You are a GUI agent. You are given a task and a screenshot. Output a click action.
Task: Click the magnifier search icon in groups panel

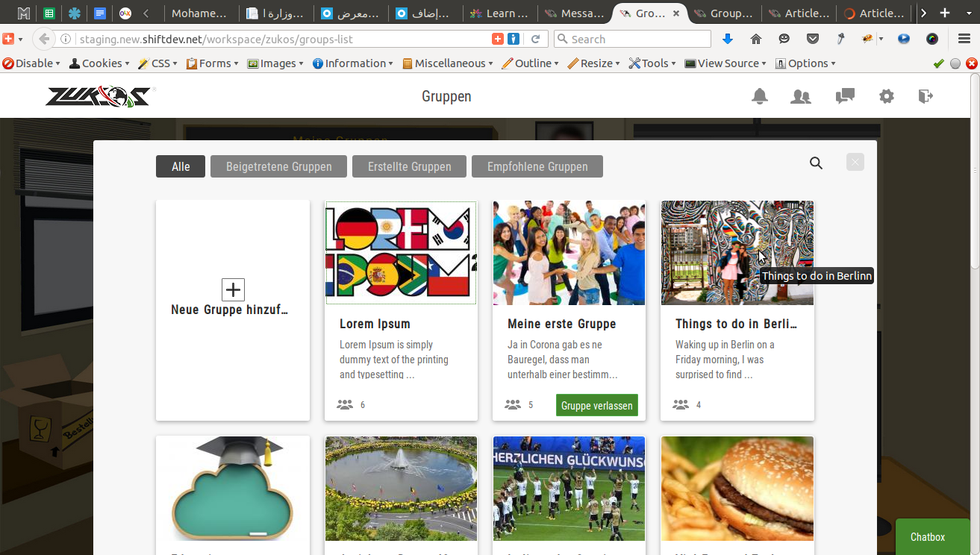(x=816, y=163)
